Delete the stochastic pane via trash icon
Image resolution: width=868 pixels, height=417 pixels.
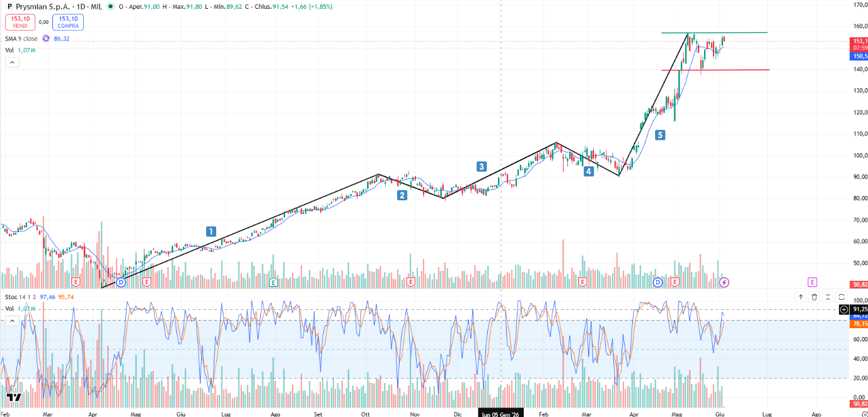pos(814,297)
